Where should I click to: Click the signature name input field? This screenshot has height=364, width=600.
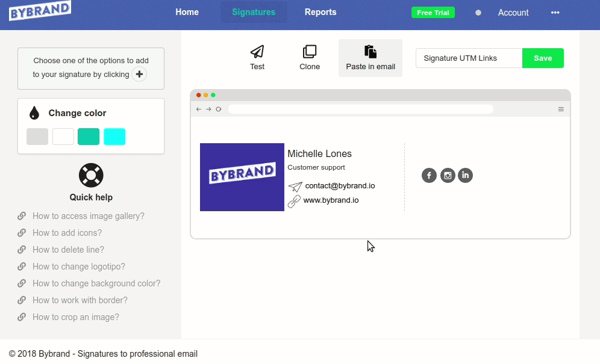[469, 58]
